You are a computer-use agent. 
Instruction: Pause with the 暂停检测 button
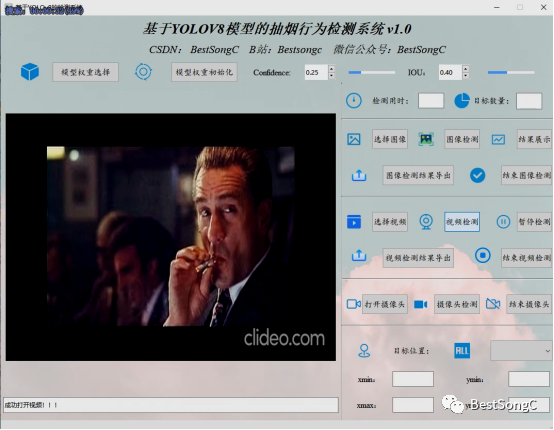tap(534, 222)
